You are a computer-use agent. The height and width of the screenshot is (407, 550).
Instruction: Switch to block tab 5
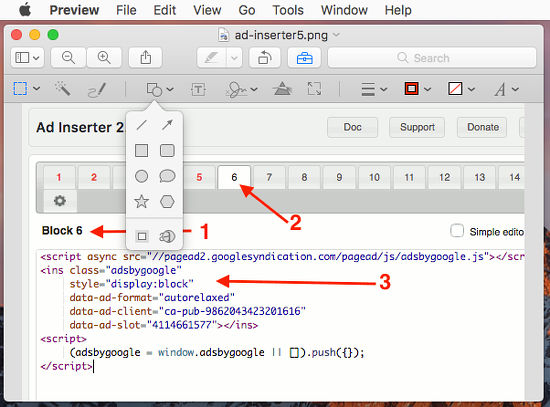199,177
